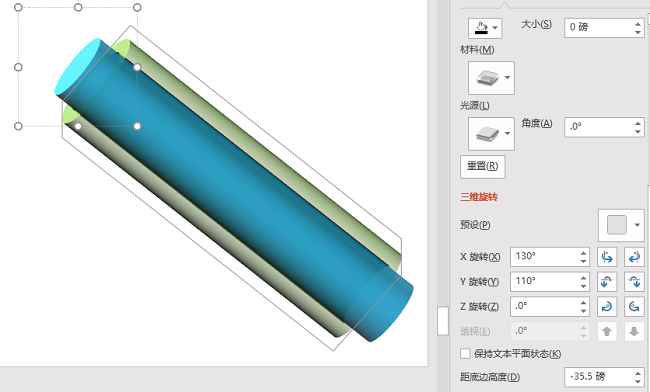Viewport: 650px width, 392px height.
Task: Click the 重置 reset button
Action: point(483,167)
